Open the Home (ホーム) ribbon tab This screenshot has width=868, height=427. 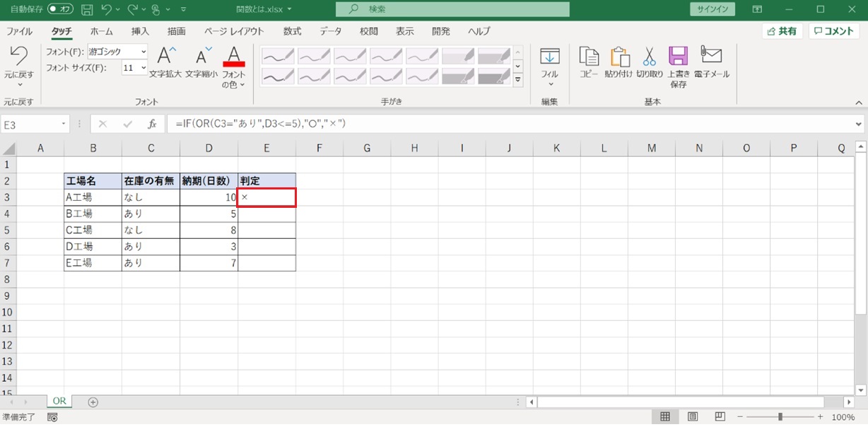pyautogui.click(x=102, y=31)
